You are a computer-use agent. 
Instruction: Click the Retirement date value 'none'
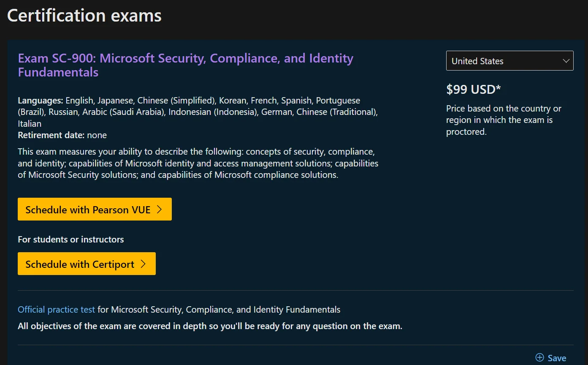point(97,135)
